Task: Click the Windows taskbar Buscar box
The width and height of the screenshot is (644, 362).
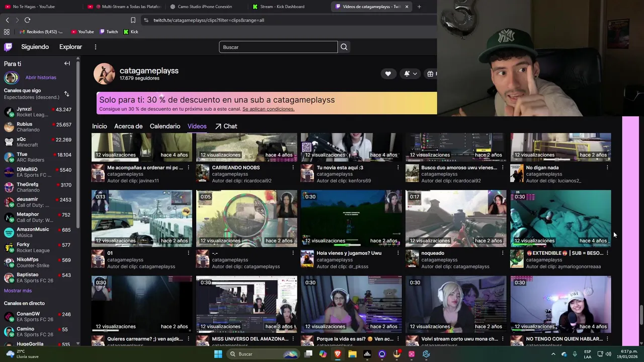Action: [x=263, y=354]
